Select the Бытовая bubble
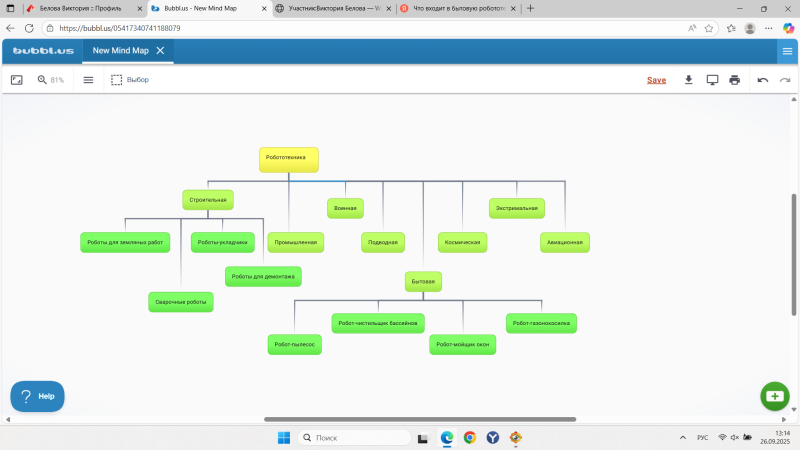This screenshot has height=450, width=800. coord(423,282)
